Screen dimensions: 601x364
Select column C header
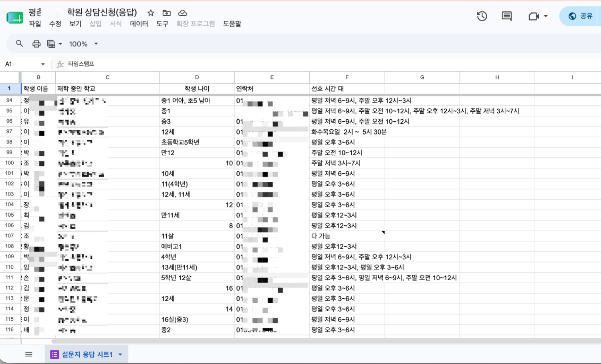click(x=107, y=77)
